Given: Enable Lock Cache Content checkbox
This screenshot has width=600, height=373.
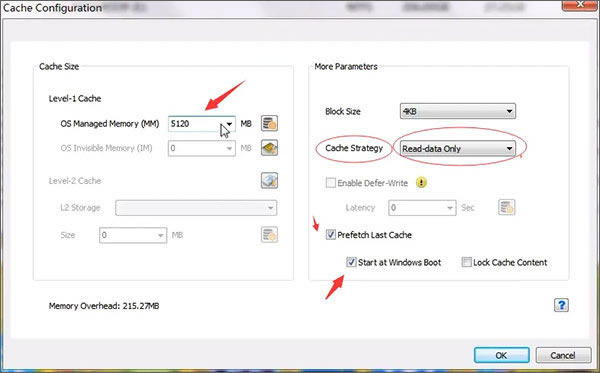Looking at the screenshot, I should (x=466, y=262).
